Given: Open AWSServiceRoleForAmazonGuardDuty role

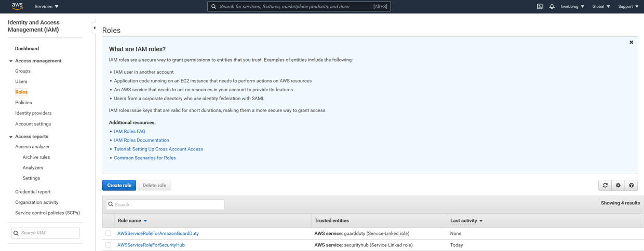Looking at the screenshot, I should [158, 233].
